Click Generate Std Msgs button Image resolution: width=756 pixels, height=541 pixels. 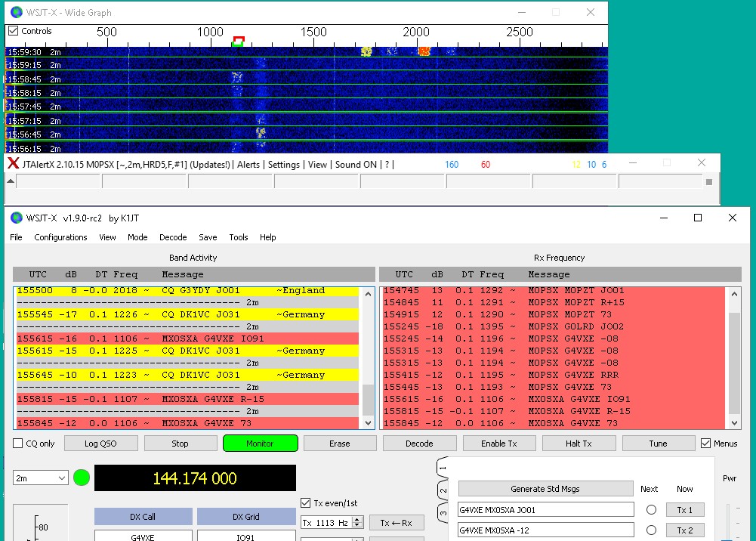click(x=545, y=488)
